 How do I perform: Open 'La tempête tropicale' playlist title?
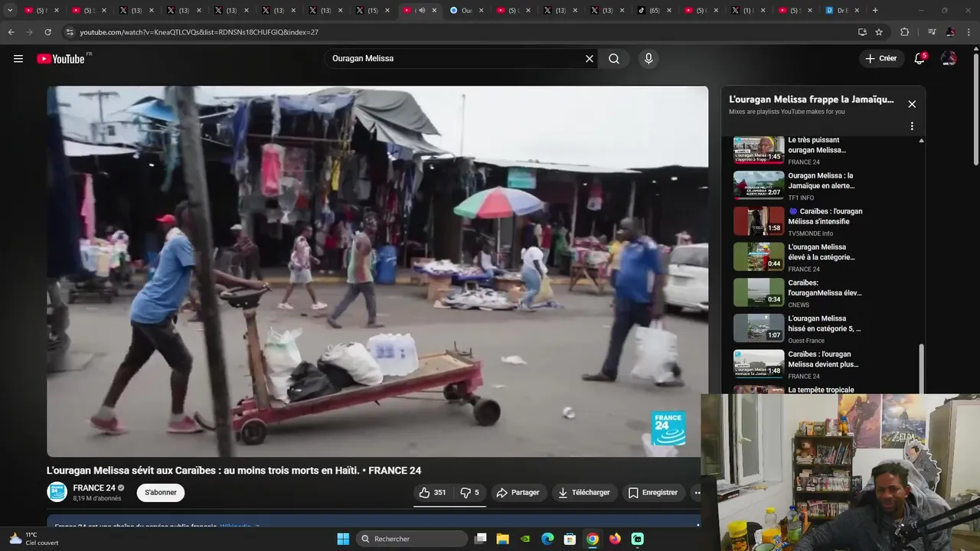tap(822, 390)
